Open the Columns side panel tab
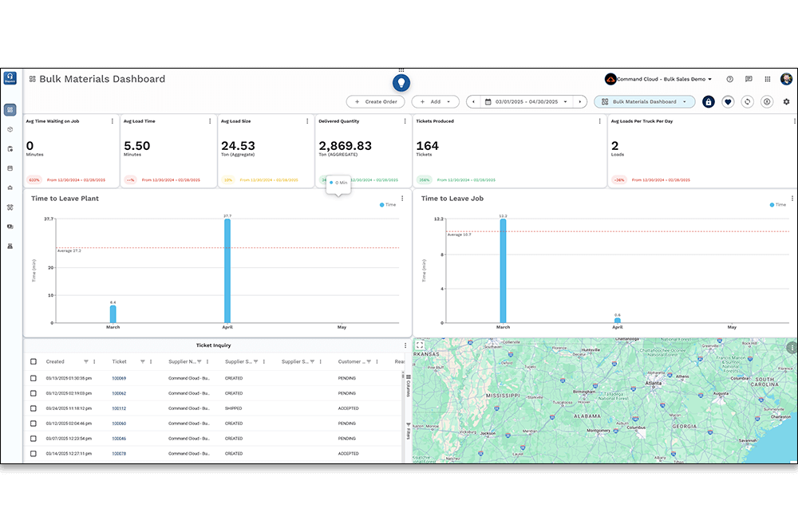 click(x=408, y=385)
